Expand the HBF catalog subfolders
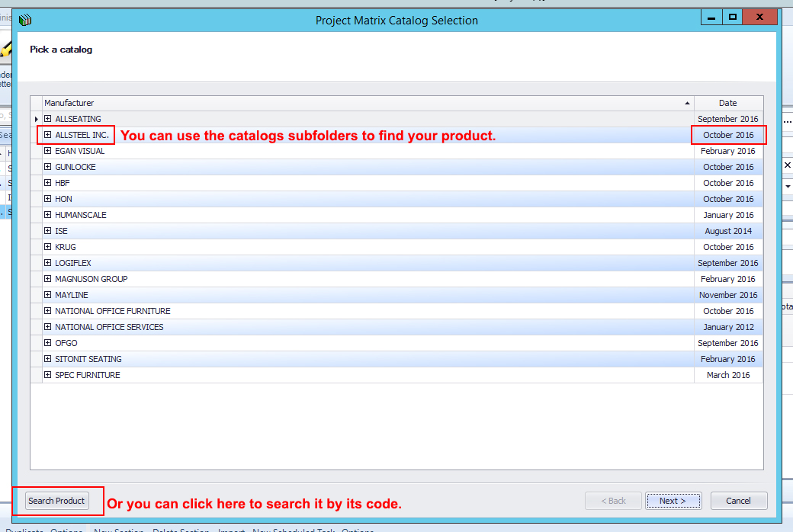793x532 pixels. tap(47, 183)
